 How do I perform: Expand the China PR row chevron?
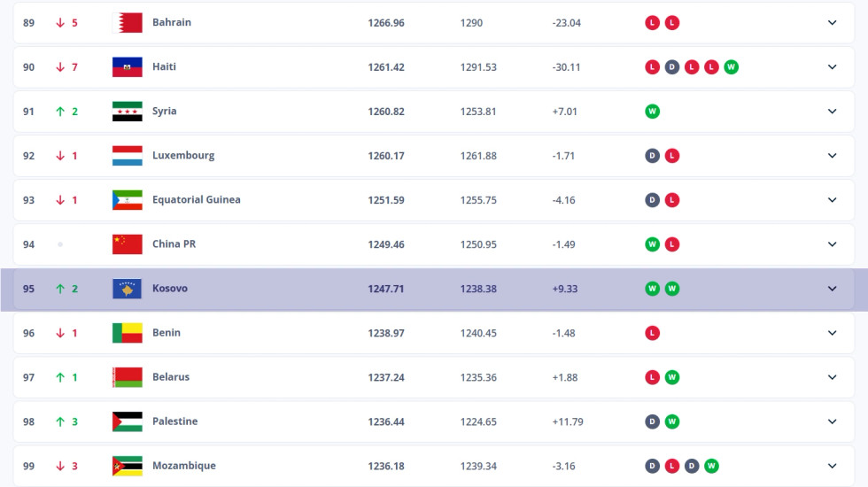pyautogui.click(x=832, y=244)
